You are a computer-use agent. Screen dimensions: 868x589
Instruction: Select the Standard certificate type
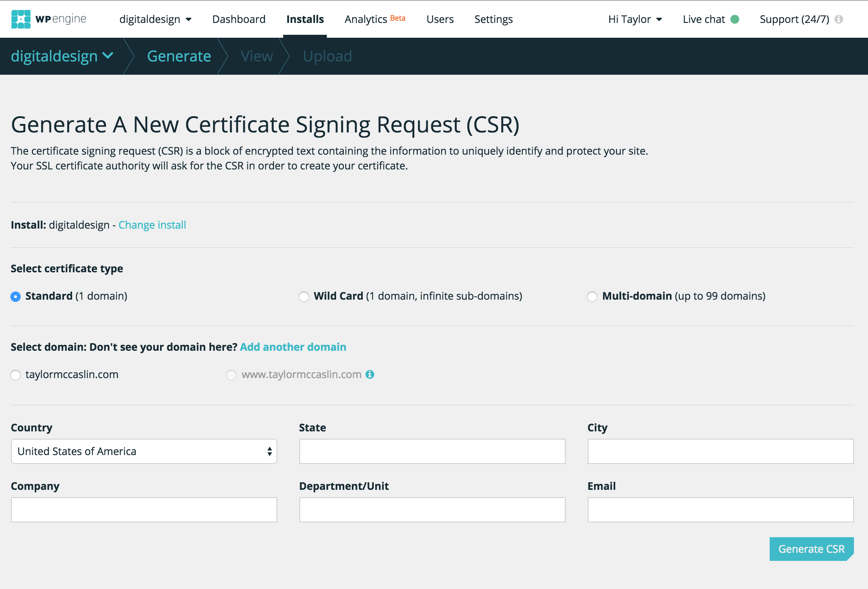[16, 296]
